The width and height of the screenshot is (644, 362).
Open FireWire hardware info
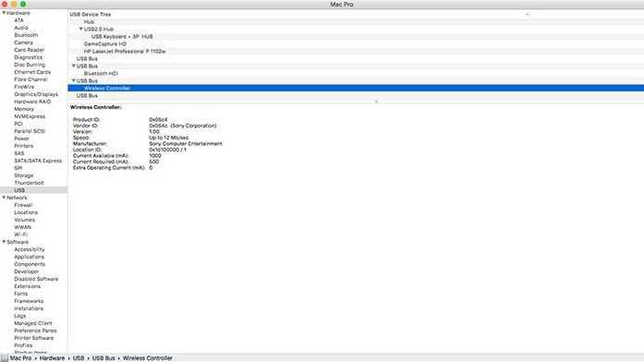(x=24, y=87)
